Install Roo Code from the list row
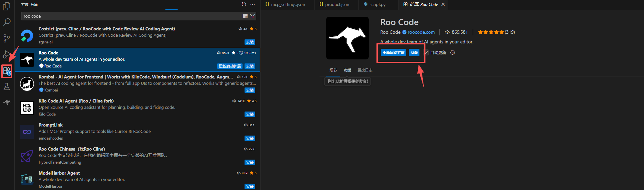 coord(250,66)
